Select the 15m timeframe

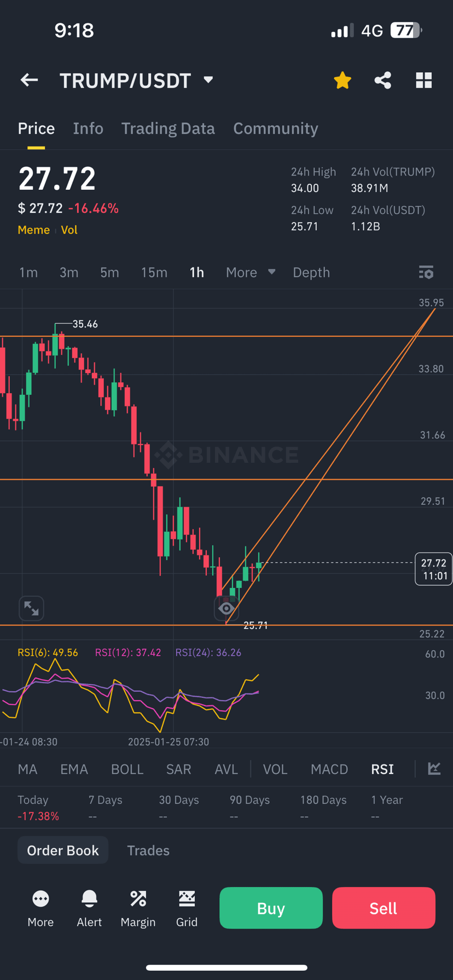tap(154, 272)
